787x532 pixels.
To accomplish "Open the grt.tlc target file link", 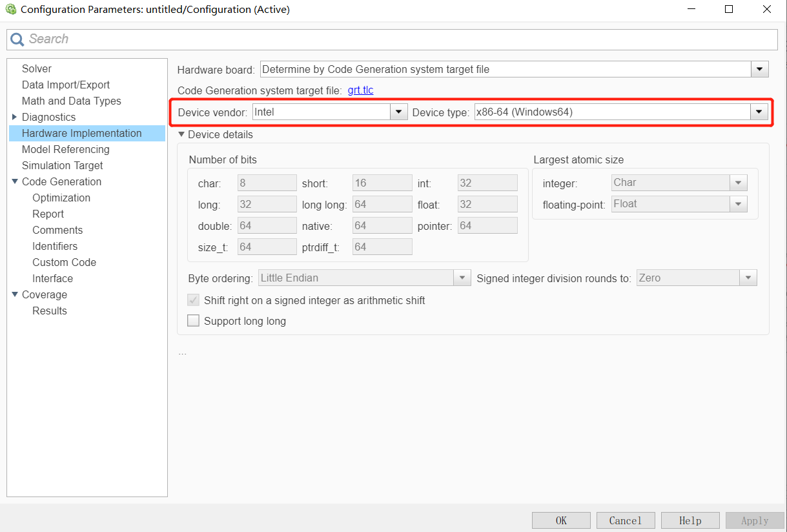I will (360, 90).
